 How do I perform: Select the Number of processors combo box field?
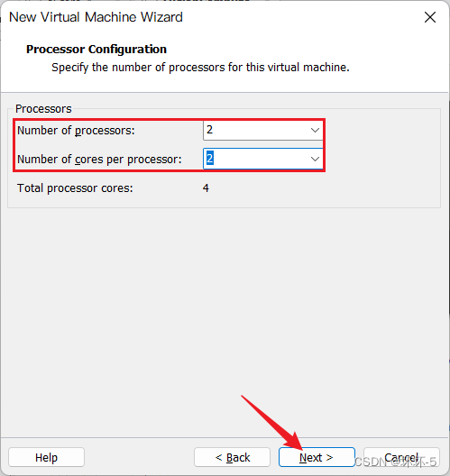263,131
